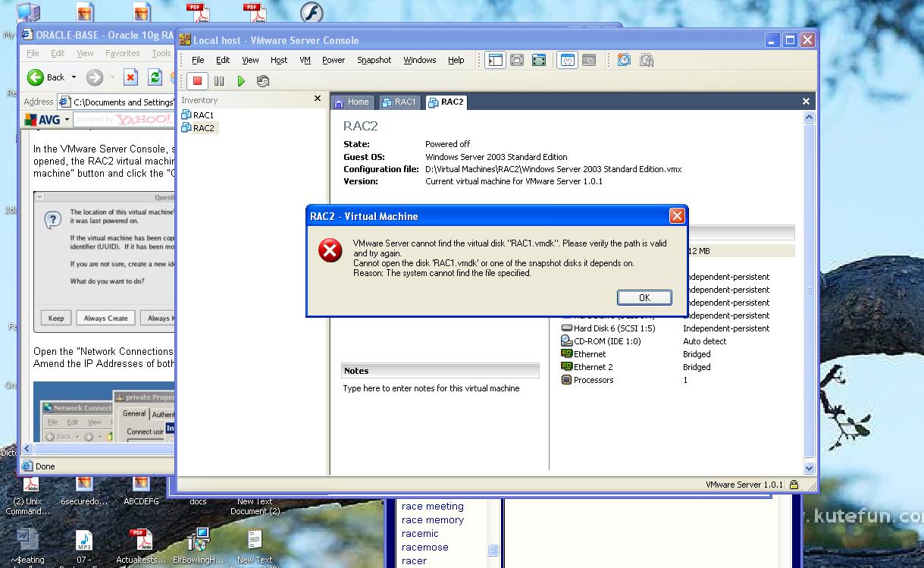Open the Snapshot menu
924x568 pixels.
[x=374, y=60]
